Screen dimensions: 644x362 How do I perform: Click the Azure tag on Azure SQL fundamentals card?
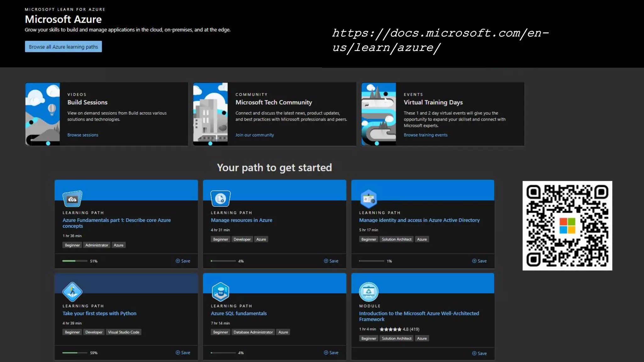tap(283, 332)
